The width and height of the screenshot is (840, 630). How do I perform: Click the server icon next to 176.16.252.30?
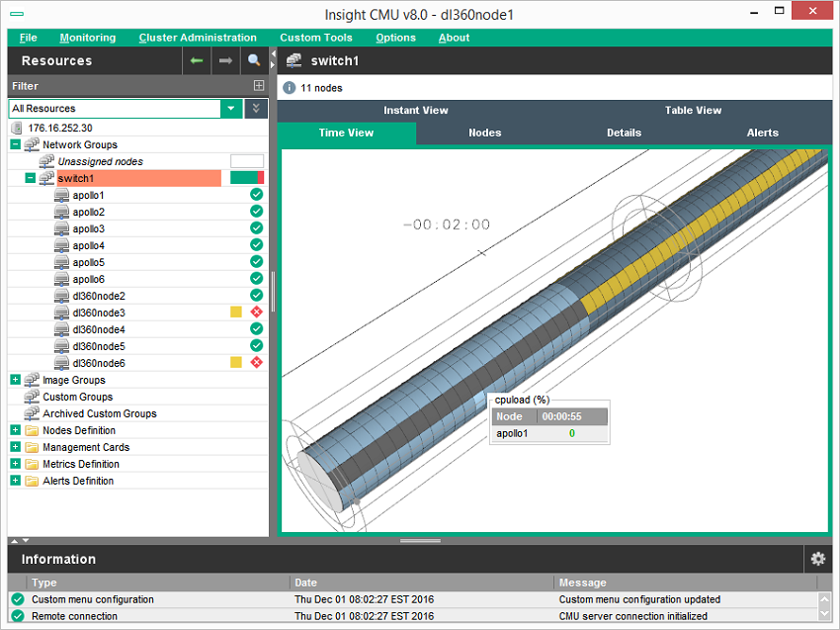point(17,128)
